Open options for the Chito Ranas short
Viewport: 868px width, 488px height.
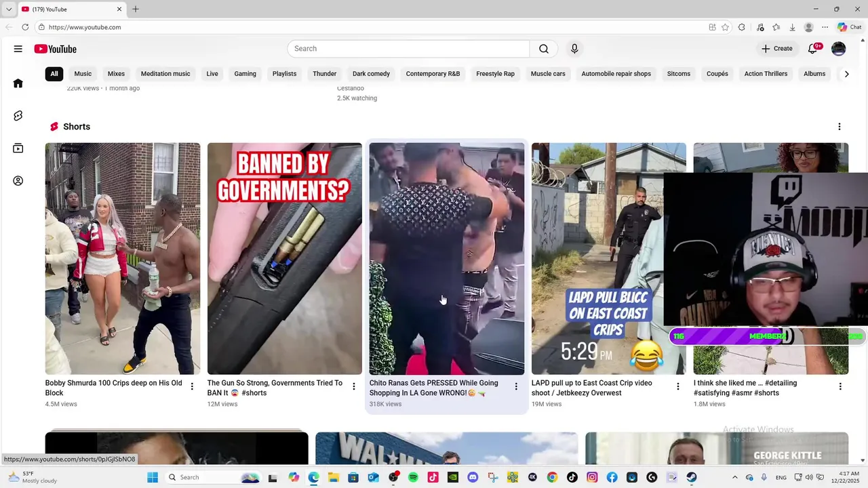(516, 386)
